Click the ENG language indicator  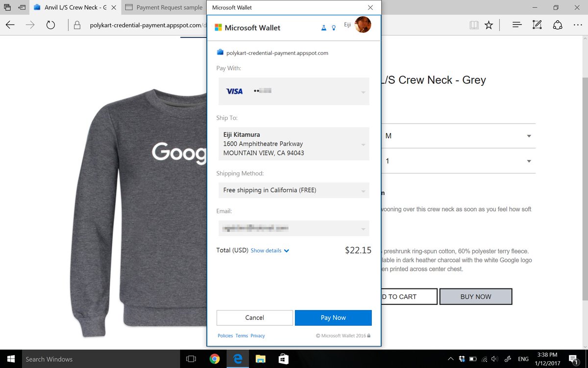click(523, 359)
